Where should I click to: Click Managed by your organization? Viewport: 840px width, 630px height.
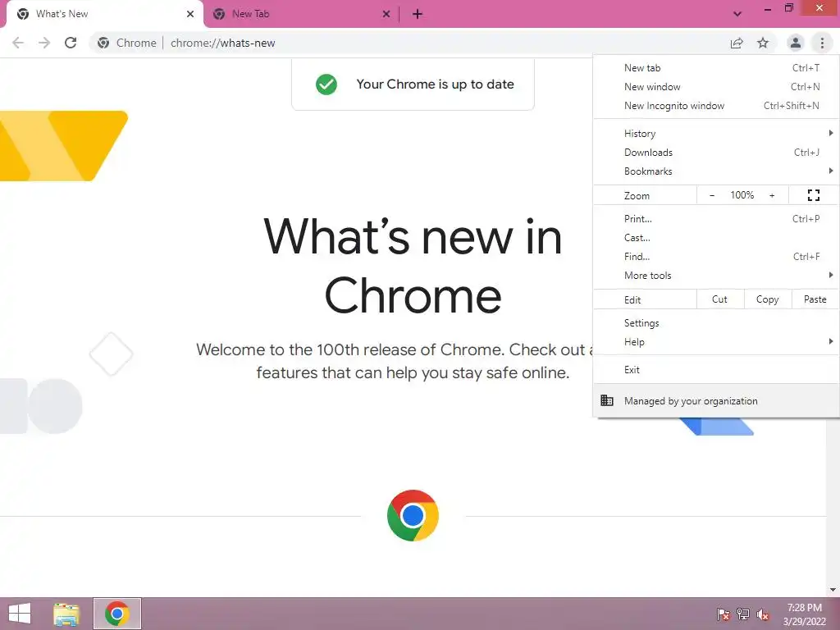pos(715,400)
